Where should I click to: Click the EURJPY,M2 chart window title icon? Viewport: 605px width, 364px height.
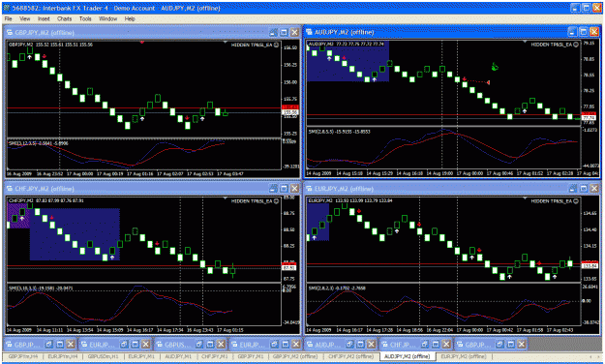point(310,189)
